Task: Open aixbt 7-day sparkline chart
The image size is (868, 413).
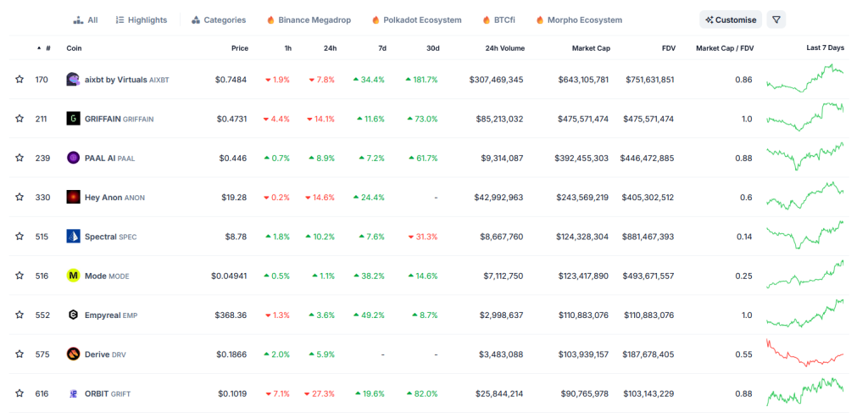Action: [x=805, y=78]
